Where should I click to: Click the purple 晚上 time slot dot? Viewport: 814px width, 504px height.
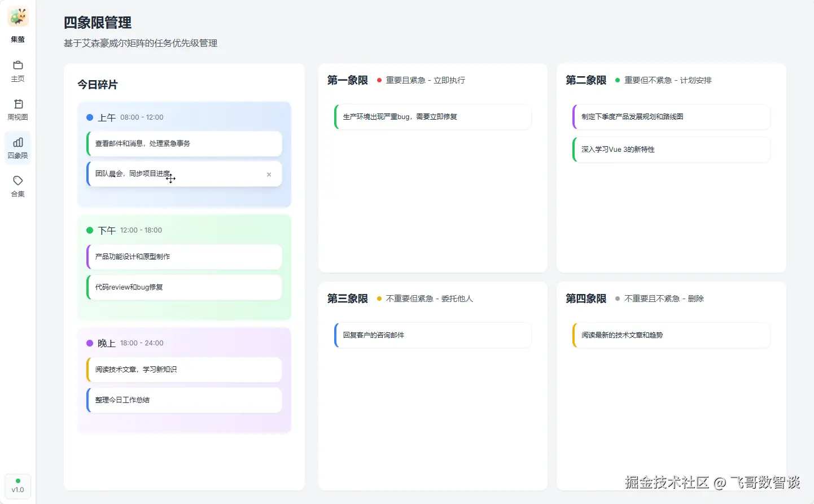[90, 343]
